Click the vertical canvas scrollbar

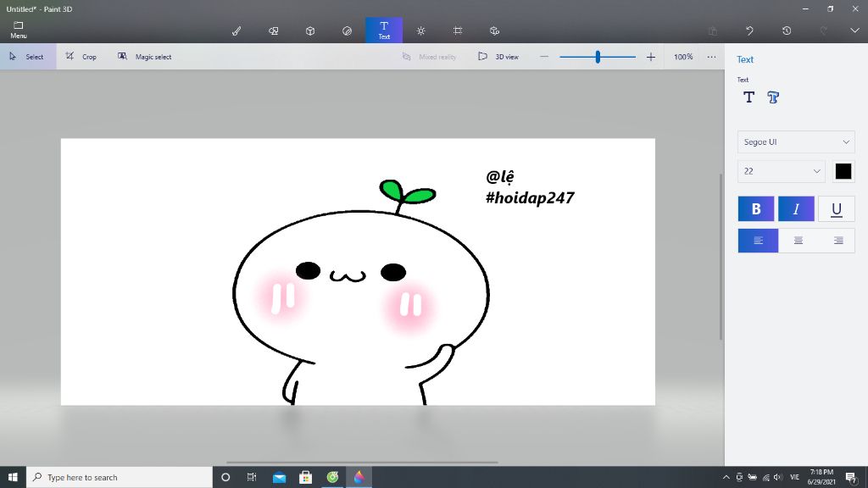[721, 257]
